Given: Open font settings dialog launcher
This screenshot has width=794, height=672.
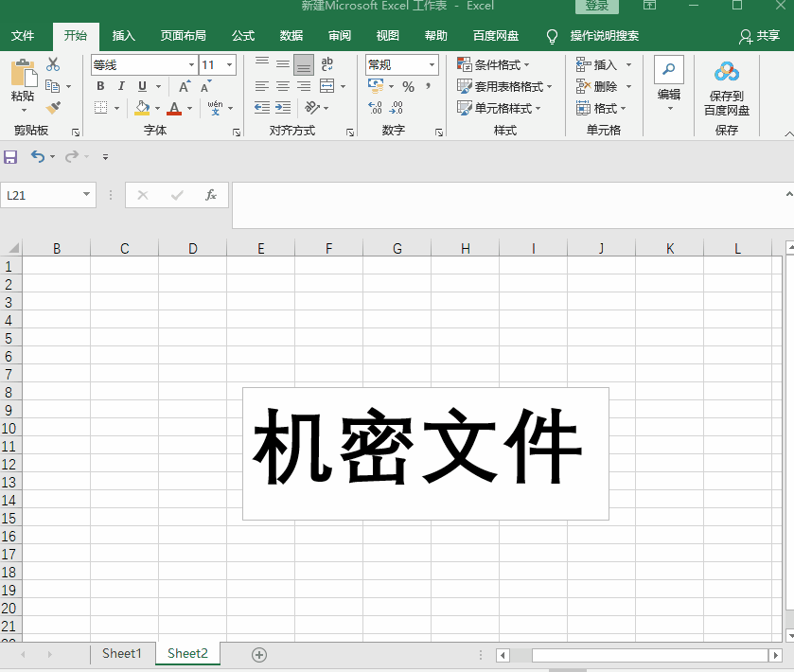Looking at the screenshot, I should [x=237, y=133].
